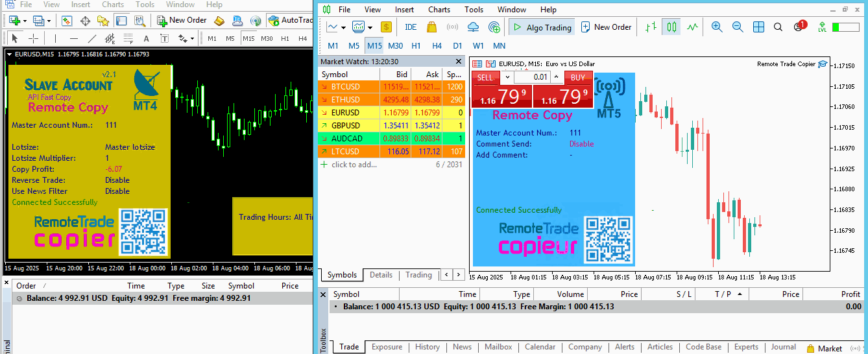Open the Journal tab in MT5 Toolbox

tap(783, 347)
